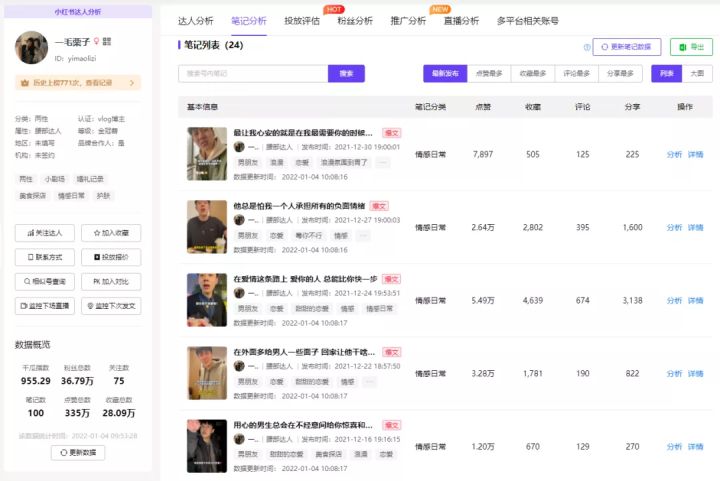
Task: Open the fan analysis tab
Action: click(x=355, y=21)
